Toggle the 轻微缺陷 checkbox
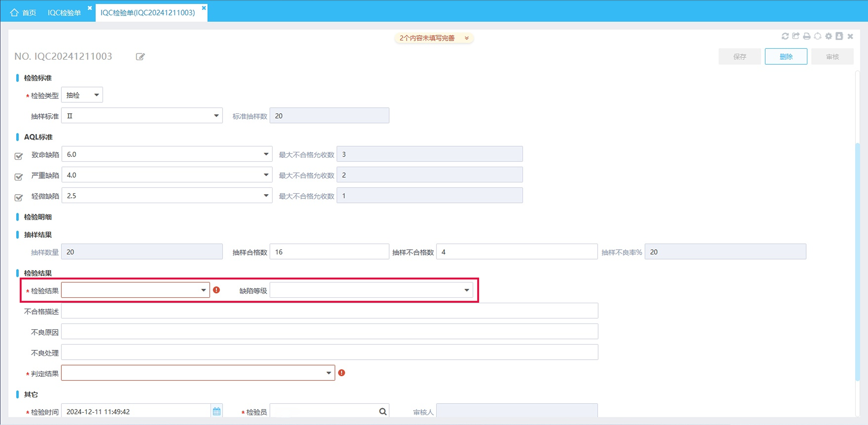This screenshot has height=425, width=868. (x=19, y=198)
